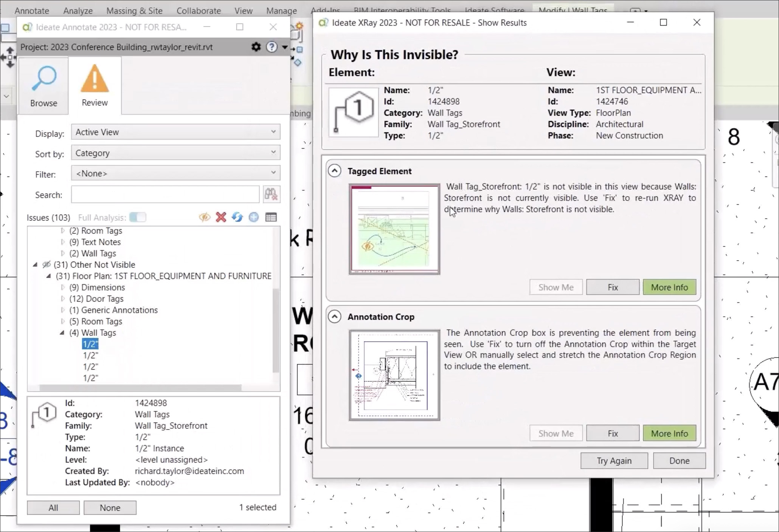Open the Massing & Site ribbon tab

(x=134, y=11)
